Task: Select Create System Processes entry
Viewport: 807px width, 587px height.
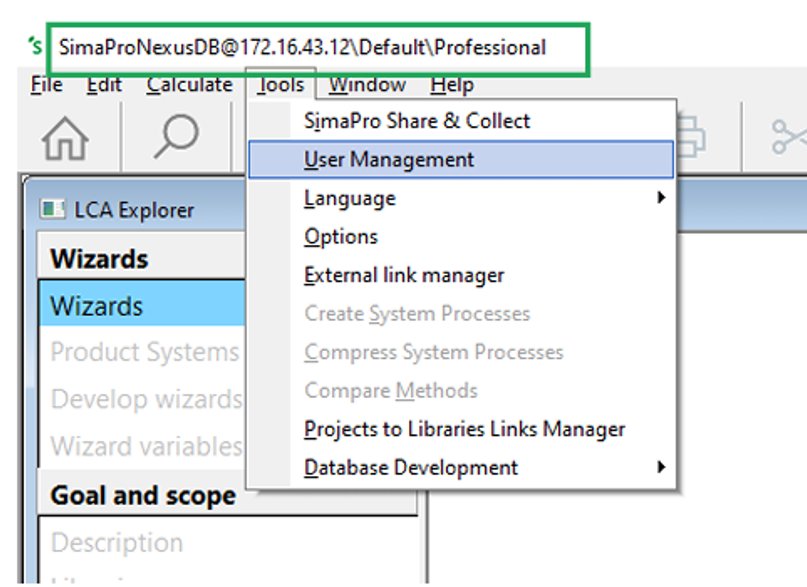Action: (x=461, y=314)
